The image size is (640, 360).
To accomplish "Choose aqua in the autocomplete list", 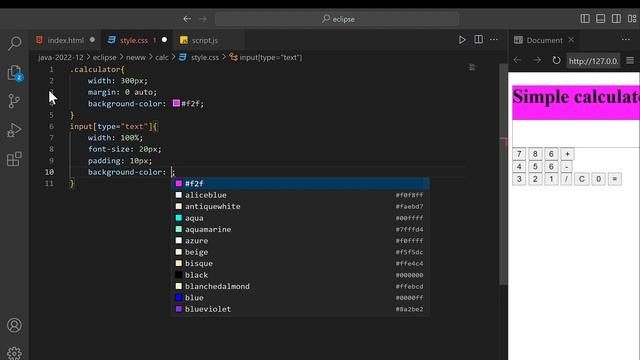I will pyautogui.click(x=300, y=218).
